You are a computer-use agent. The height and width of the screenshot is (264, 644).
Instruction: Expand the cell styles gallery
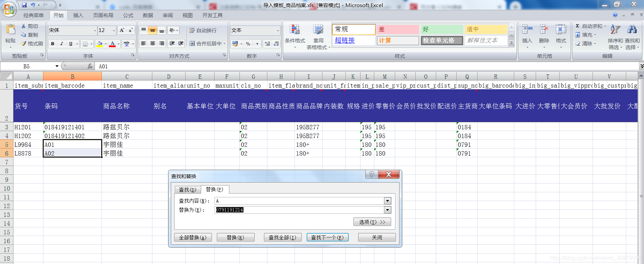click(512, 43)
